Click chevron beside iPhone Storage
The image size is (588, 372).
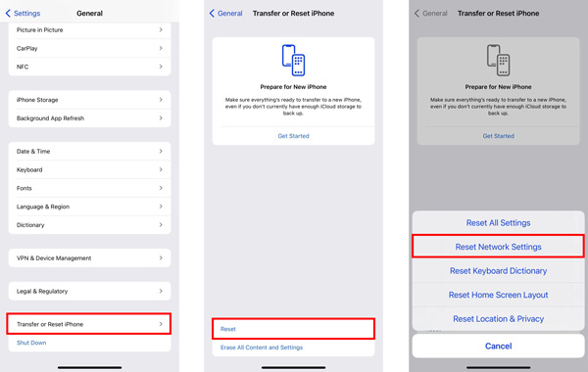161,100
